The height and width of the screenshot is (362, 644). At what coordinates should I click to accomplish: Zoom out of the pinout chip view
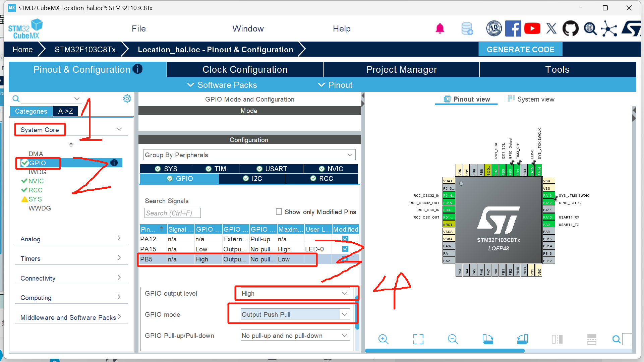[x=453, y=339]
